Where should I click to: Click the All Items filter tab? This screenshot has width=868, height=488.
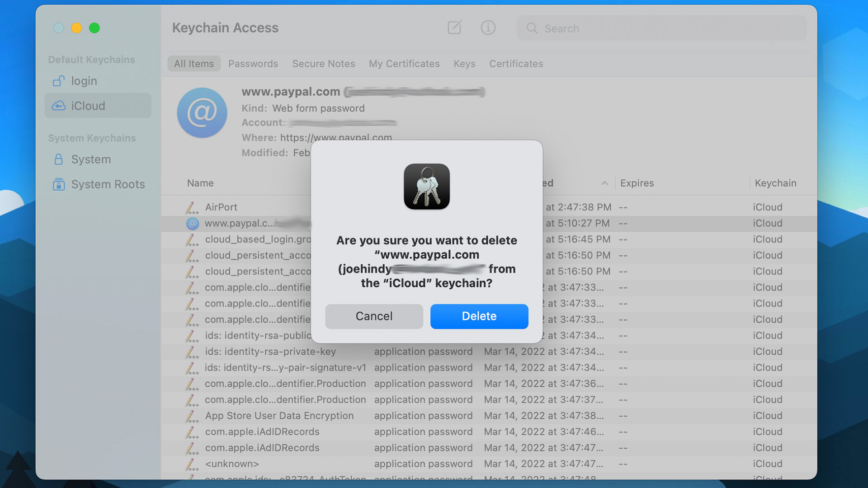pyautogui.click(x=194, y=63)
